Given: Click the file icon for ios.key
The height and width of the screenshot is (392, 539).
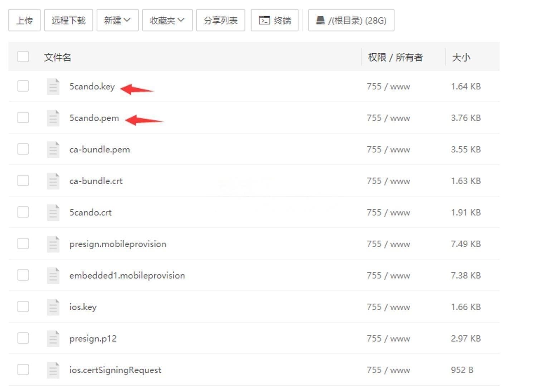Looking at the screenshot, I should pyautogui.click(x=53, y=307).
